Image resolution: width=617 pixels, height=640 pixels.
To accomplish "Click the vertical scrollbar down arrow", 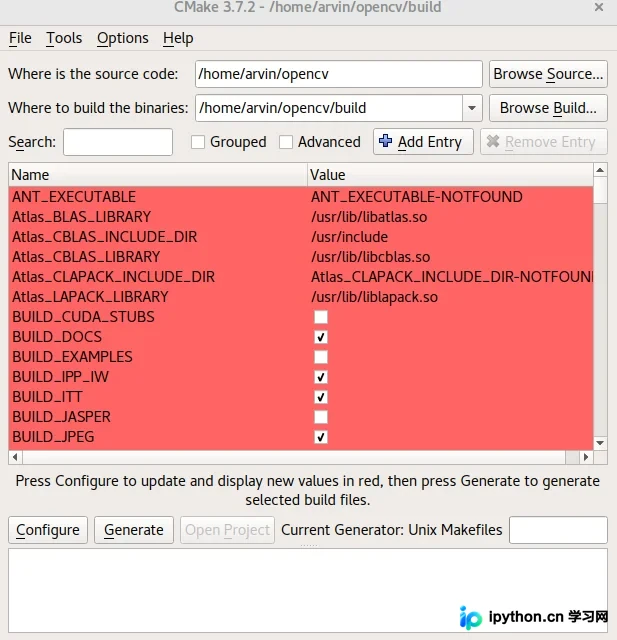I will point(600,443).
